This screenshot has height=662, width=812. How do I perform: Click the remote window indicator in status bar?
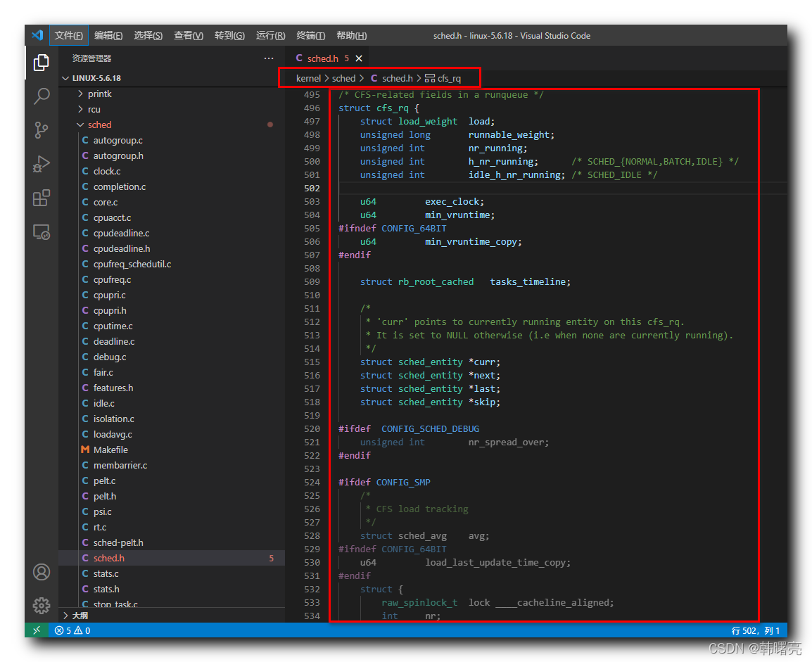[x=37, y=630]
